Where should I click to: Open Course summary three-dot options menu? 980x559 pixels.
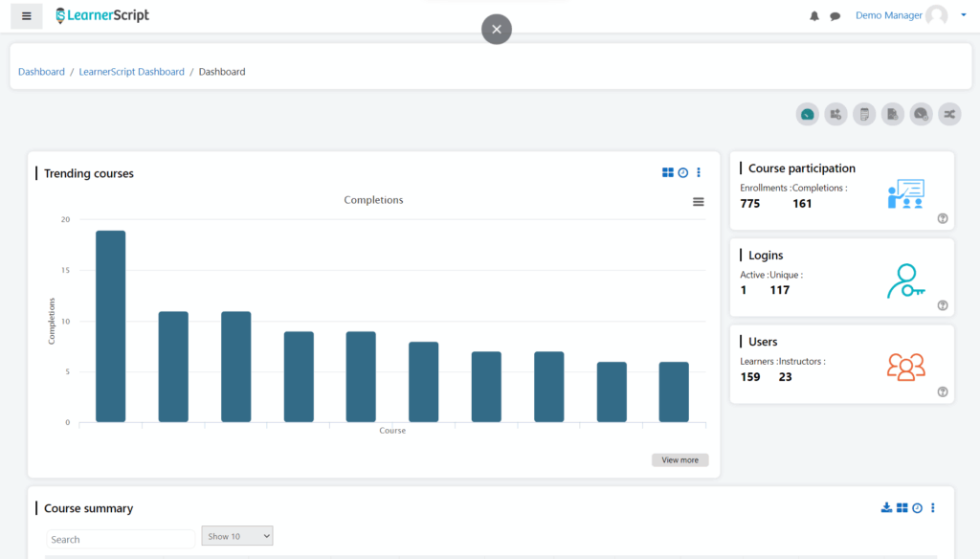(933, 508)
